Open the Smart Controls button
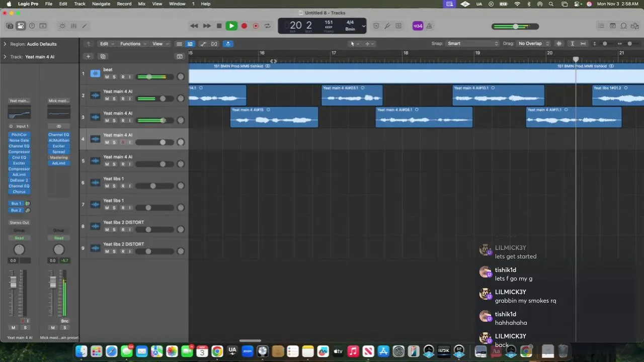This screenshot has height=362, width=644. [62, 26]
